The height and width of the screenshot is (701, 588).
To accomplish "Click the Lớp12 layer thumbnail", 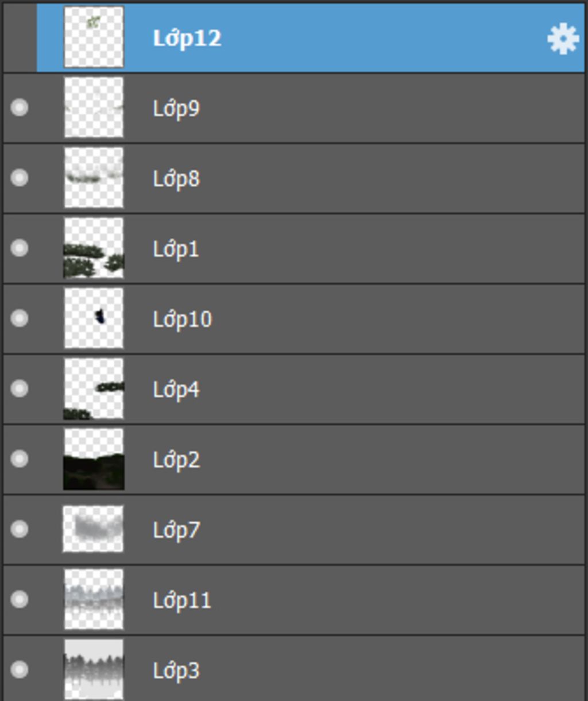I will click(x=94, y=37).
